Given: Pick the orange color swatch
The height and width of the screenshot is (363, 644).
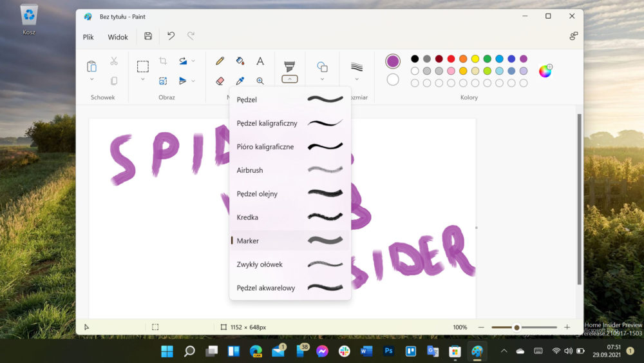Looking at the screenshot, I should (x=463, y=59).
